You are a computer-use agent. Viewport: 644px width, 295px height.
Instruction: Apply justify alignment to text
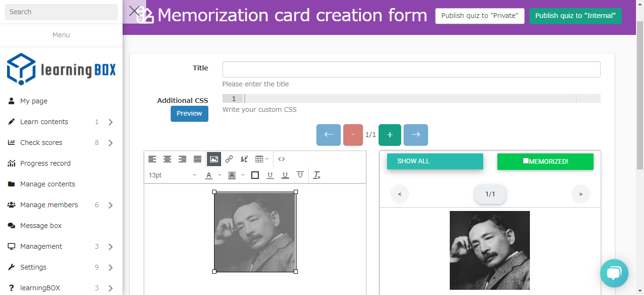tap(198, 159)
